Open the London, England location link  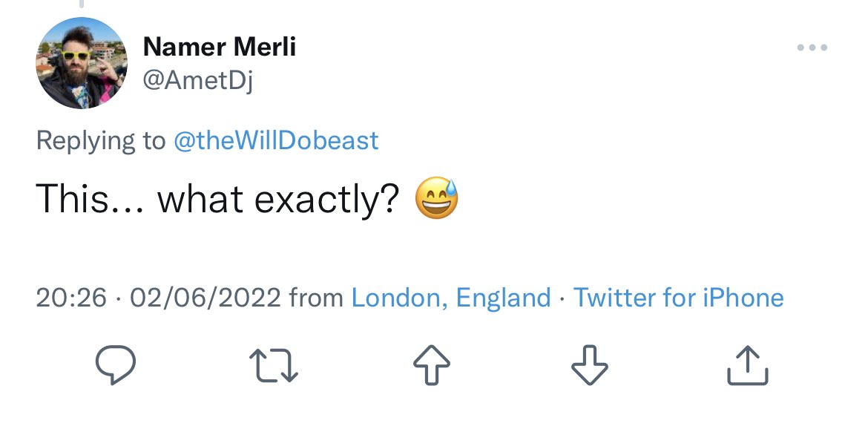(x=450, y=298)
